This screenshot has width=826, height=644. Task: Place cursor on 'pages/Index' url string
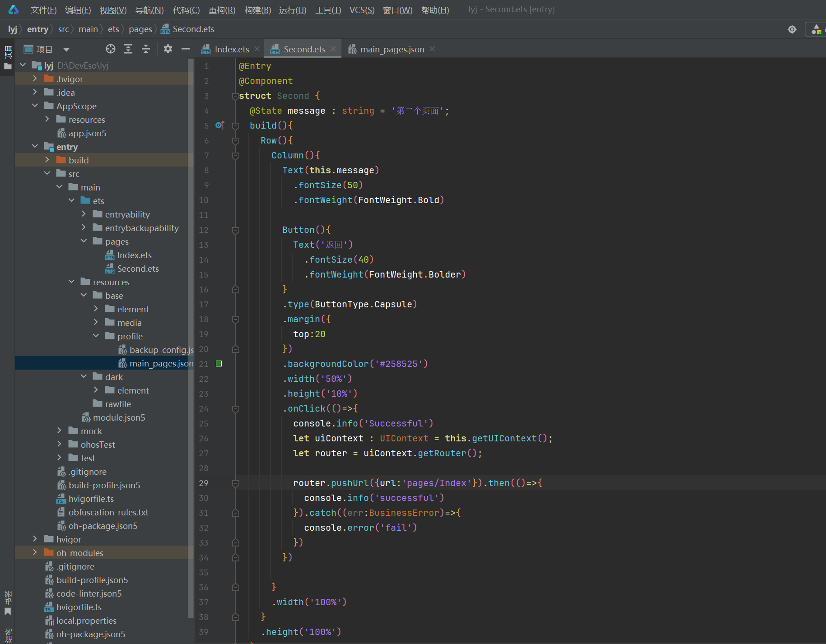coord(437,483)
